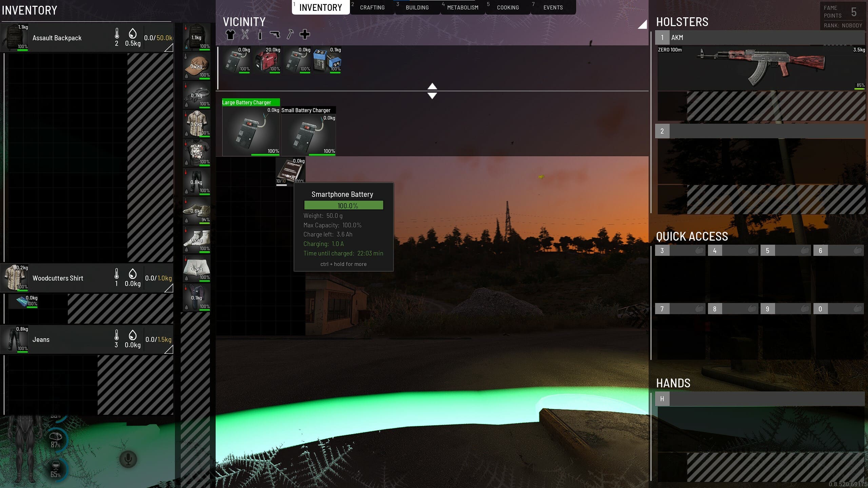
Task: Toggle the Vicinity panel corner expander
Action: click(x=643, y=25)
